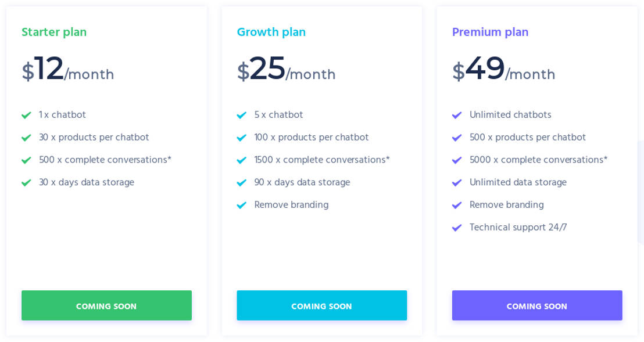
Task: Click purple checkmark beside "500 x products per chatbot"
Action: pos(457,138)
